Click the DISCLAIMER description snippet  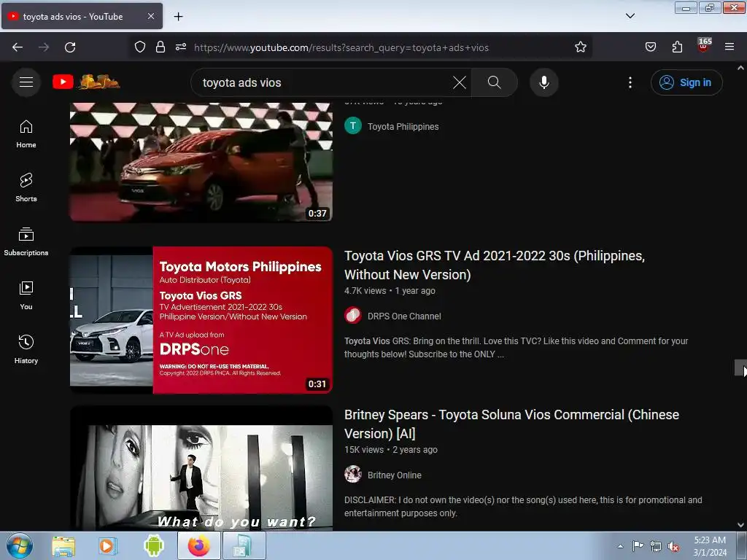[523, 507]
